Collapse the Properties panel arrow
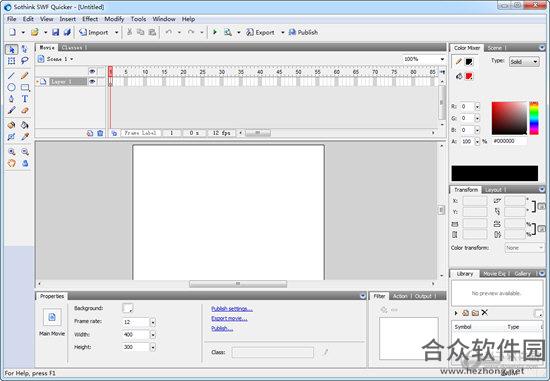550x381 pixels. click(x=363, y=296)
